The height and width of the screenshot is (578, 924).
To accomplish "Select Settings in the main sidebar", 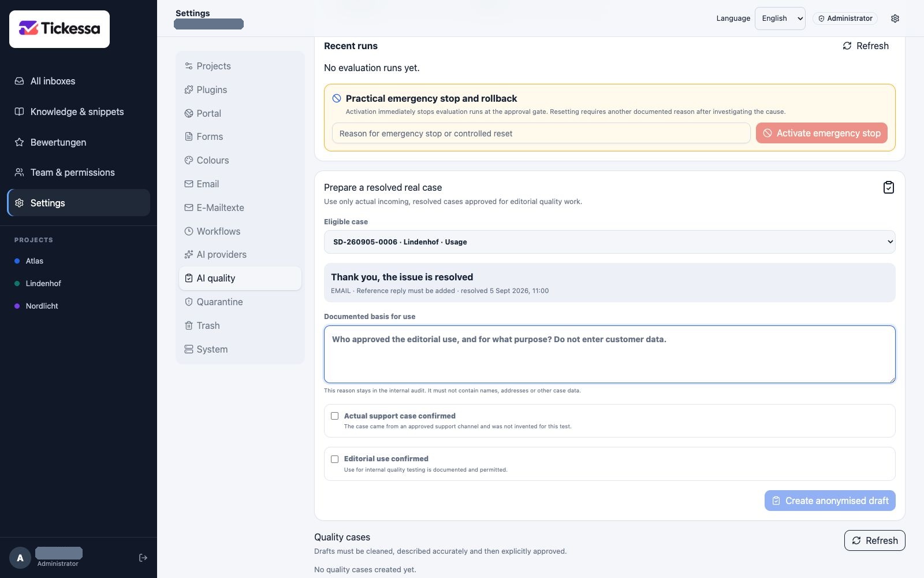I will coord(79,203).
